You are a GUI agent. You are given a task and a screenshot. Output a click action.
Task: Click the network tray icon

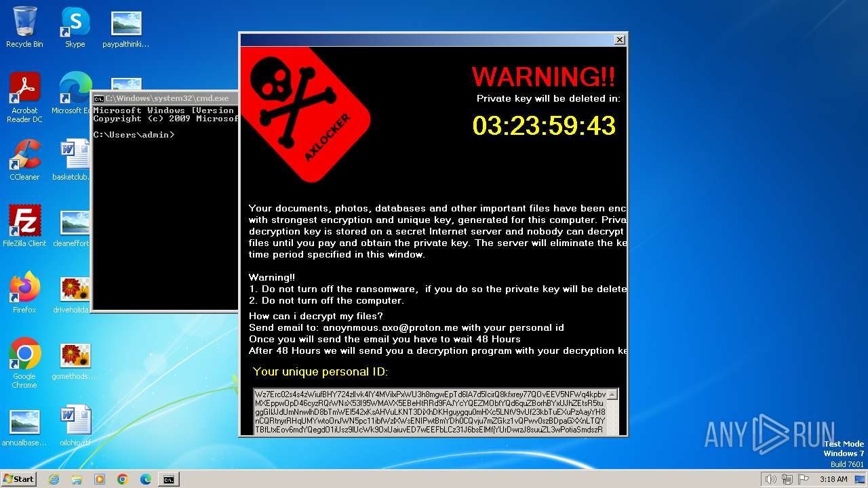click(787, 479)
